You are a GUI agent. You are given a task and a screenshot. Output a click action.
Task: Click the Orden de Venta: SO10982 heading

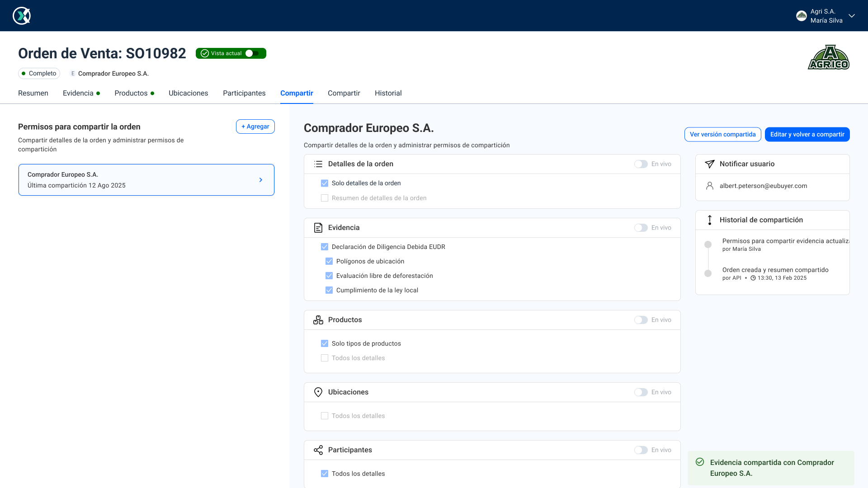coord(102,53)
